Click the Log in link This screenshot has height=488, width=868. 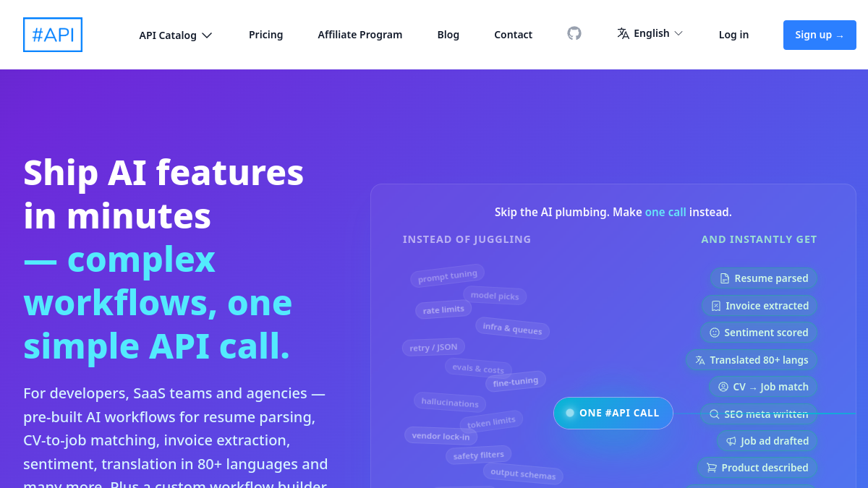coord(733,35)
